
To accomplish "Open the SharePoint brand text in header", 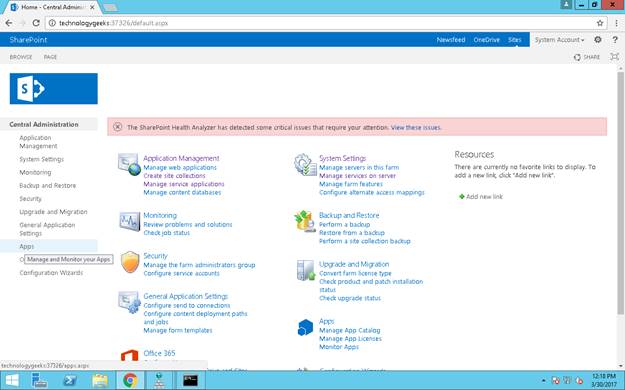I will tap(28, 40).
